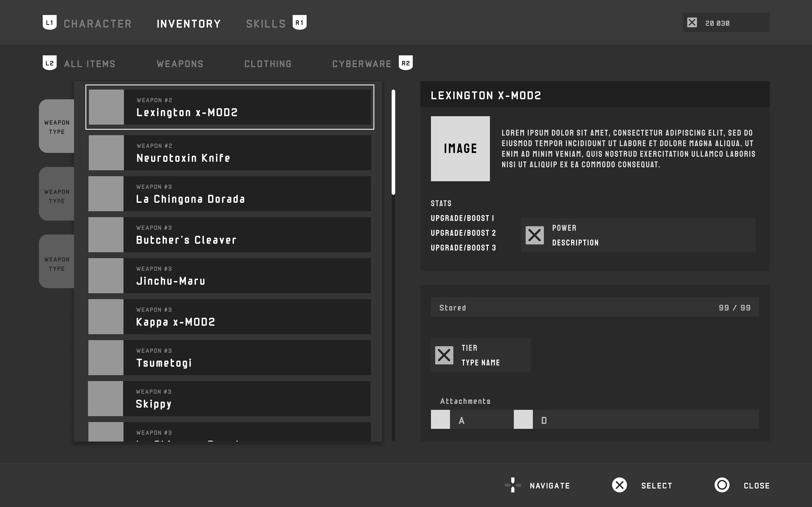Image resolution: width=812 pixels, height=507 pixels.
Task: Click the Stored 99 / 99 bar
Action: [595, 307]
